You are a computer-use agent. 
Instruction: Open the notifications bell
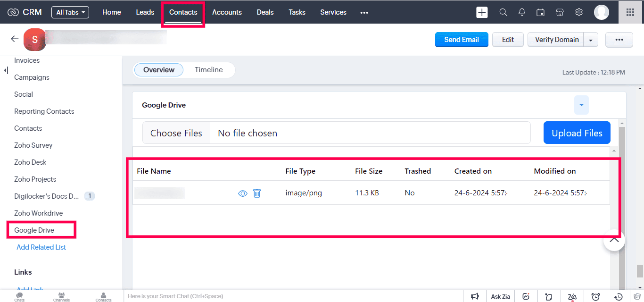(522, 12)
